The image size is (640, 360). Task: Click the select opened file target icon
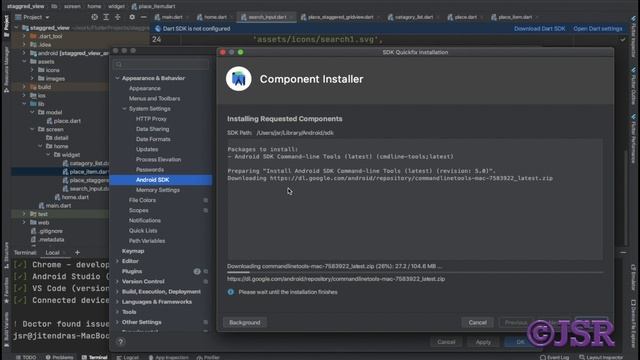point(95,17)
